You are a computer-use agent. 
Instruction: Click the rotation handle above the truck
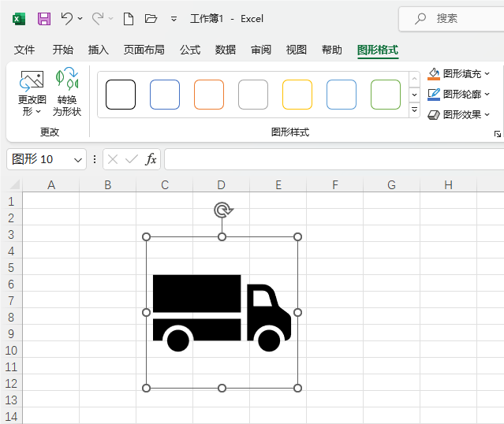pos(222,210)
